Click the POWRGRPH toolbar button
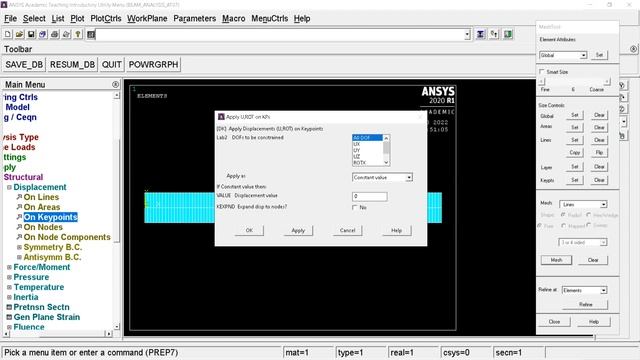 153,64
